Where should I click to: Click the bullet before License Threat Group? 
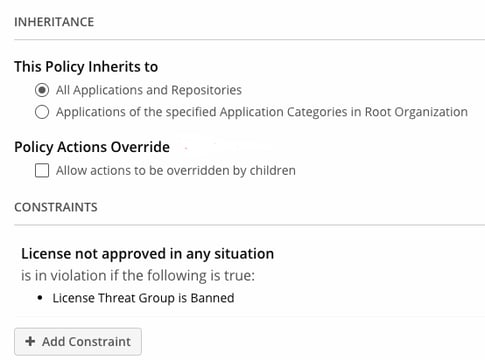point(40,298)
